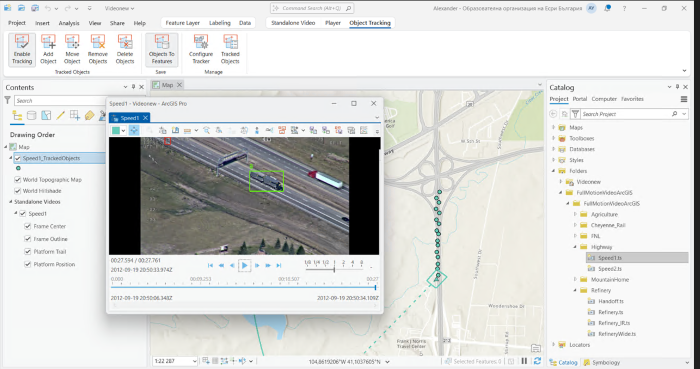The image size is (700, 369).
Task: Click Remove Objects in the ribbon
Action: [98, 50]
